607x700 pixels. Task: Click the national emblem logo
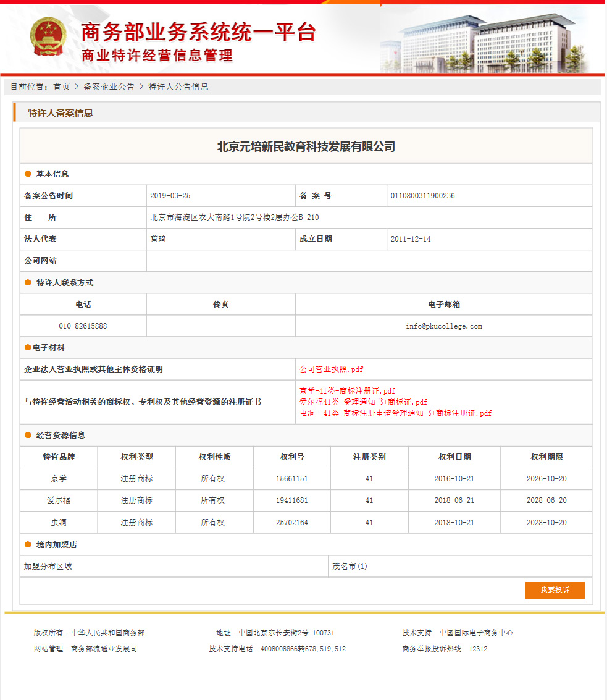pyautogui.click(x=48, y=36)
